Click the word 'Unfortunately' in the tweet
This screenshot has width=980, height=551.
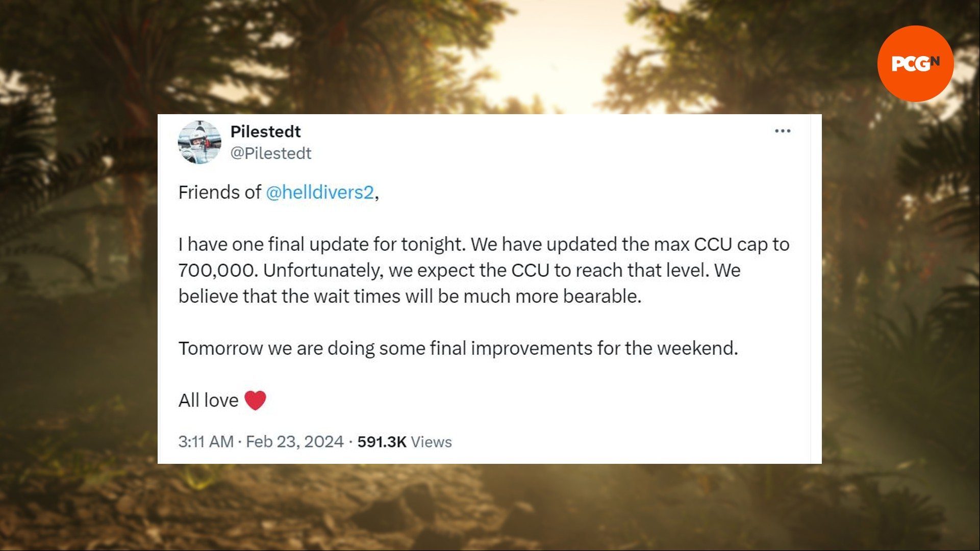pyautogui.click(x=322, y=270)
